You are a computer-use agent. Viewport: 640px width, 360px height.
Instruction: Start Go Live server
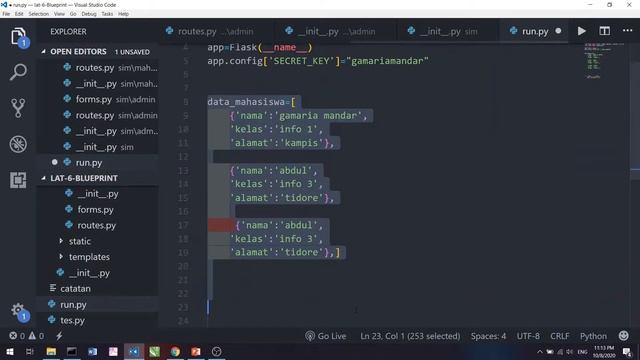326,336
